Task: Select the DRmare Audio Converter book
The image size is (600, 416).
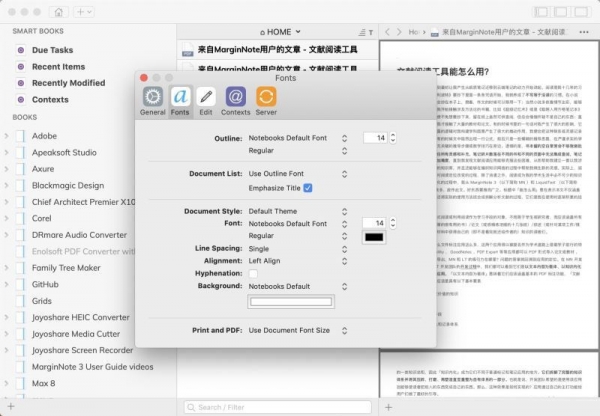Action: coord(79,235)
